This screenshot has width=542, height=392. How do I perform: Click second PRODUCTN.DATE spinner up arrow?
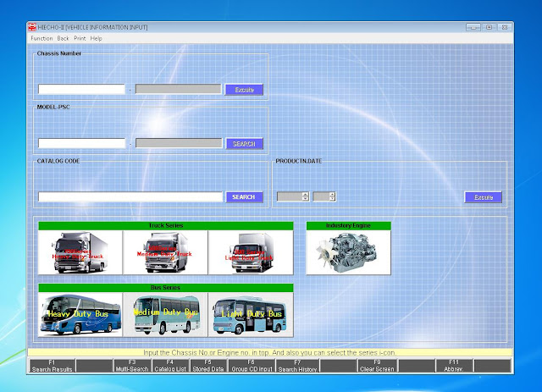332,195
